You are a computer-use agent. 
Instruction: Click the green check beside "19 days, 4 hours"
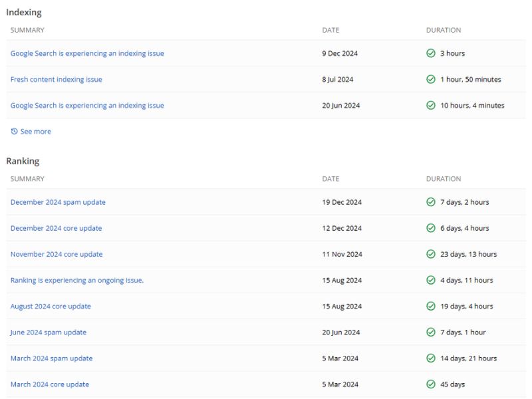(x=431, y=306)
